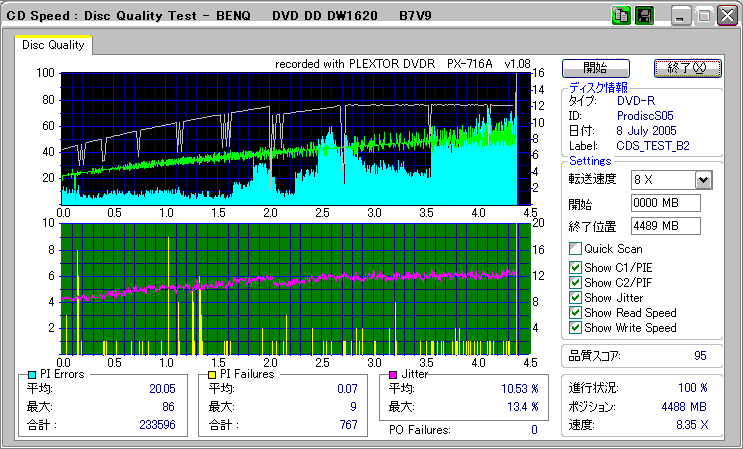
Task: Disable Show Jitter option
Action: click(575, 297)
